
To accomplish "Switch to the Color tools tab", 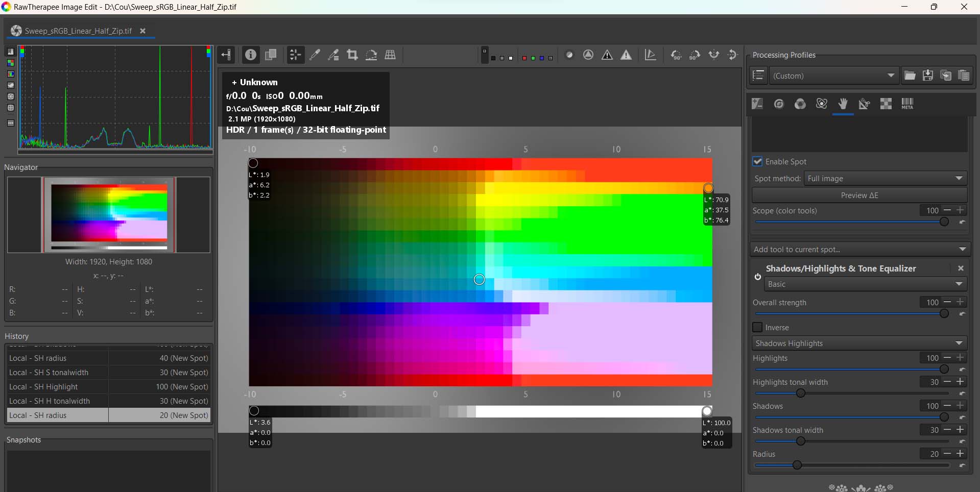I will [x=800, y=104].
